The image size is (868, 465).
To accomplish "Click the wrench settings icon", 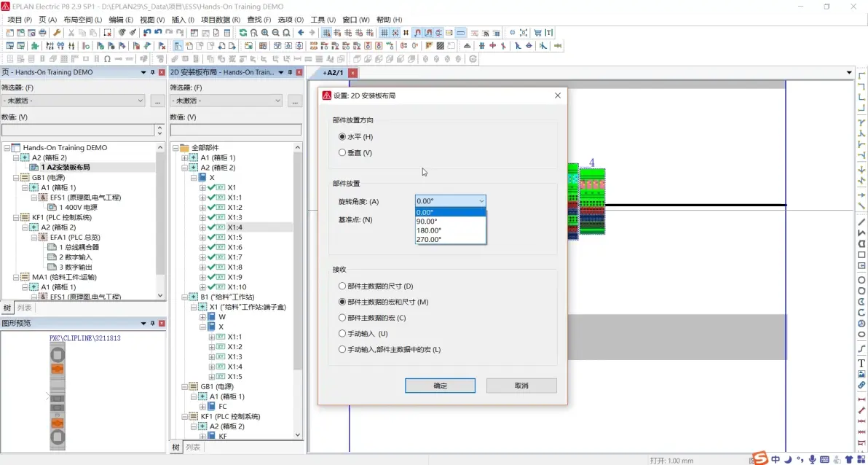I will [56, 33].
